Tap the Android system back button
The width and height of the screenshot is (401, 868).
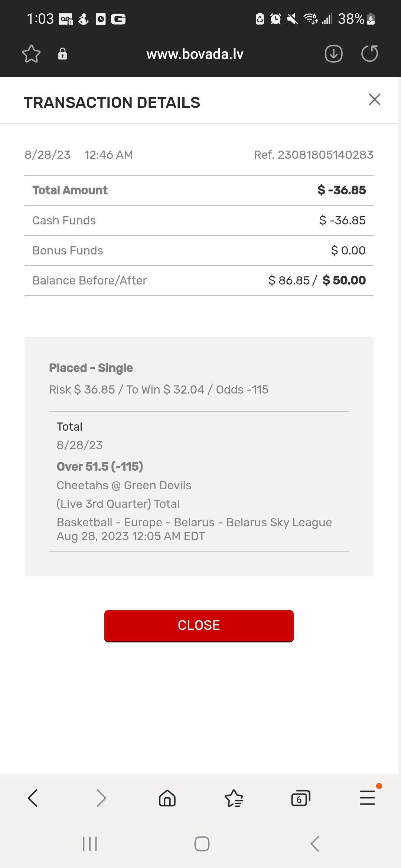point(314,844)
